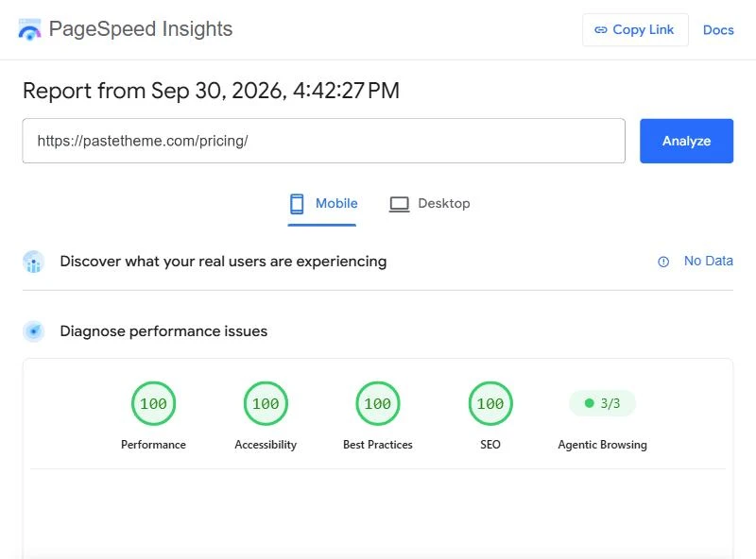This screenshot has height=559, width=756.
Task: Select the Best Practices score gauge
Action: (x=377, y=403)
